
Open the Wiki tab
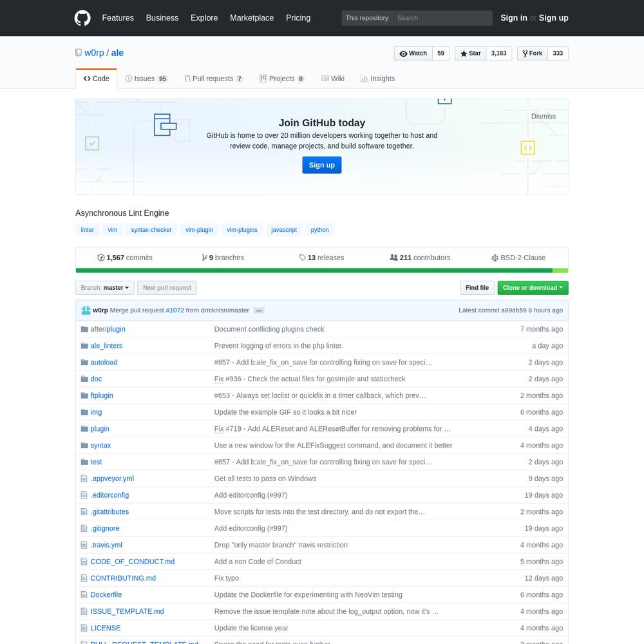tap(333, 79)
